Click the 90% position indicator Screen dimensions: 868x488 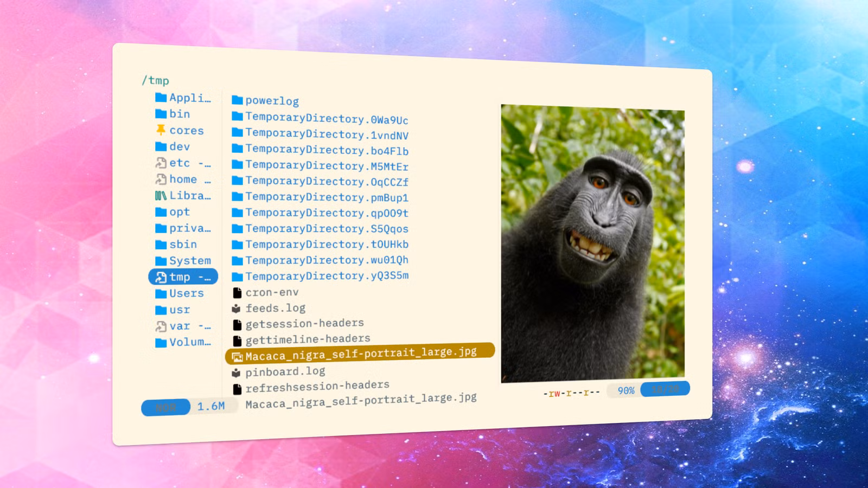point(626,390)
